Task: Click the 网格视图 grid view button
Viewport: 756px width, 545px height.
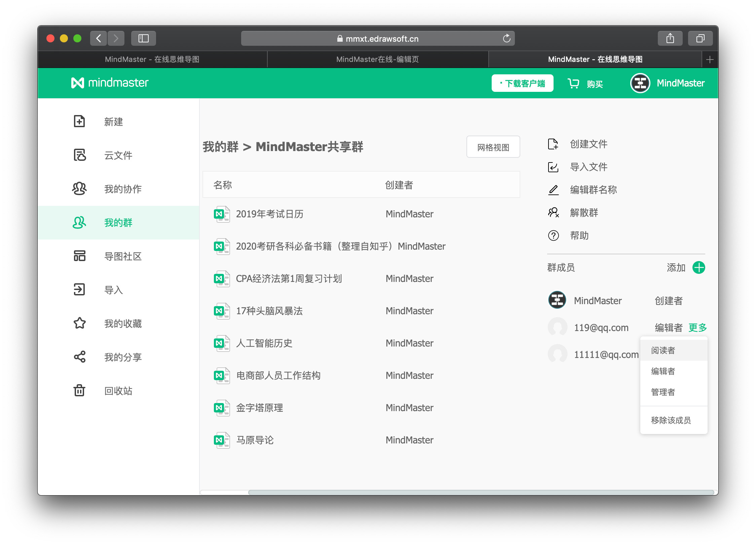Action: tap(493, 147)
